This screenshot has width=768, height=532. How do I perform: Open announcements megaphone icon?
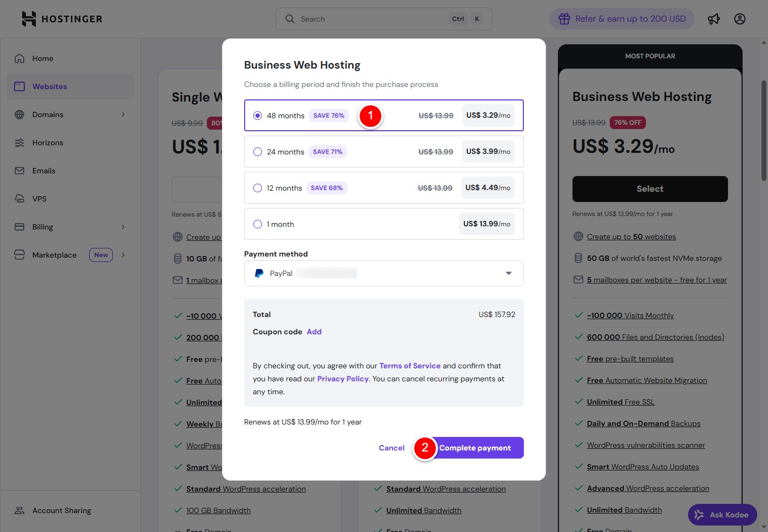714,19
